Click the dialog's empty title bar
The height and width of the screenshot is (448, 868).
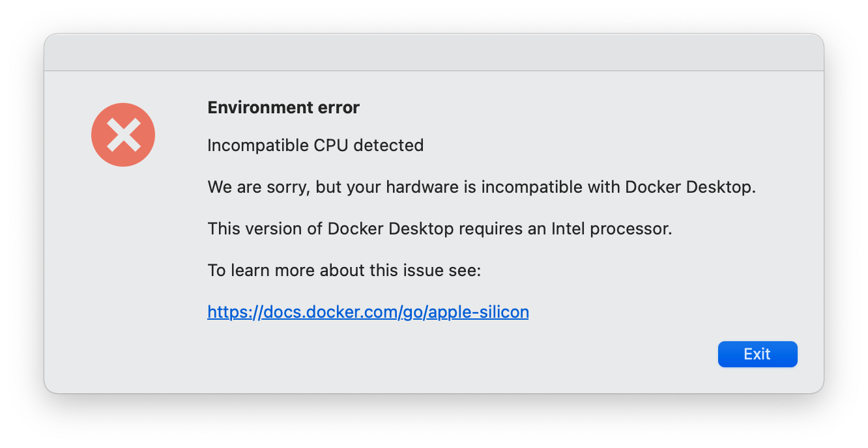pyautogui.click(x=433, y=53)
